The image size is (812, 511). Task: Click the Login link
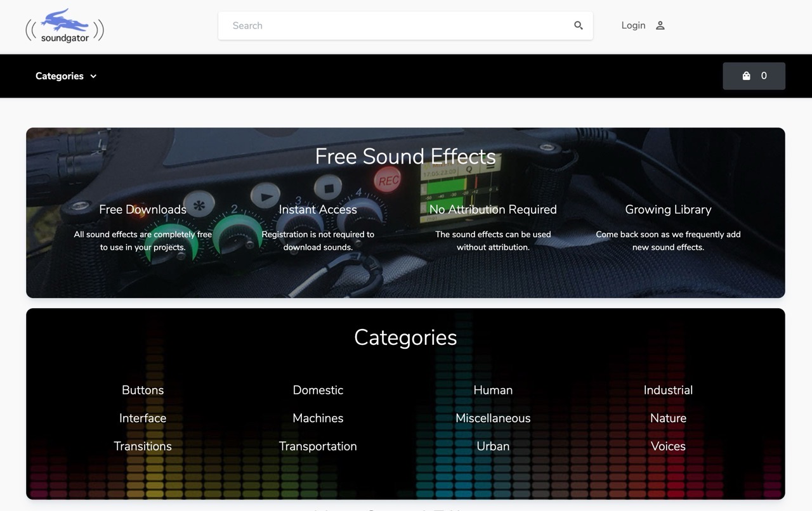[x=633, y=25]
